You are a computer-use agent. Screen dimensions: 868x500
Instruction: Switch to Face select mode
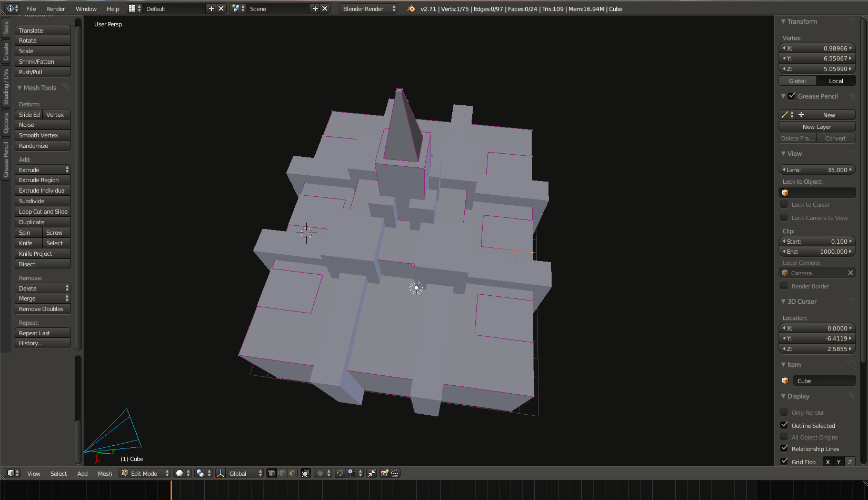point(292,473)
